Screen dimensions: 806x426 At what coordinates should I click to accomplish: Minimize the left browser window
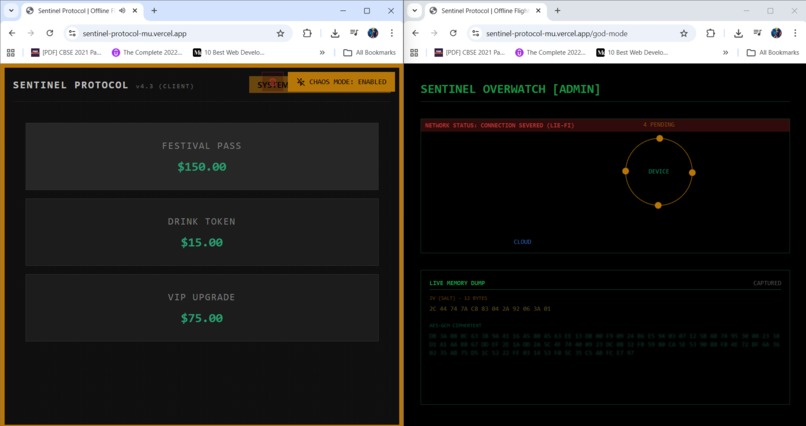click(x=343, y=10)
